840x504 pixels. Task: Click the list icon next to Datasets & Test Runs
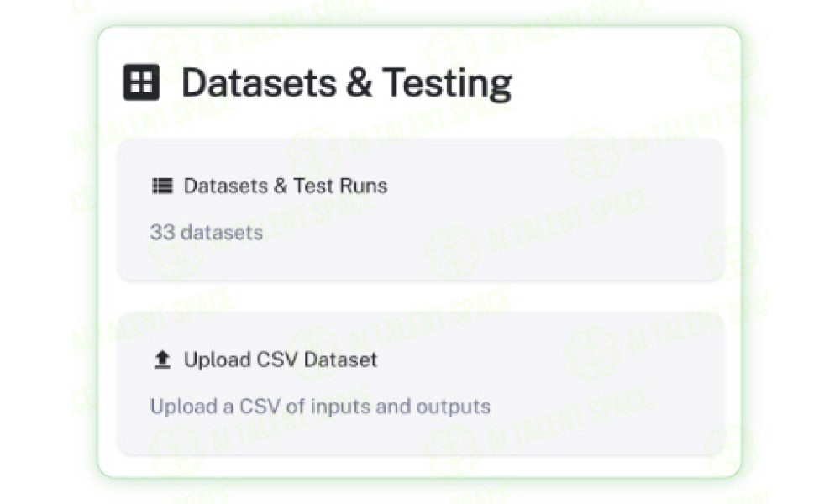162,186
